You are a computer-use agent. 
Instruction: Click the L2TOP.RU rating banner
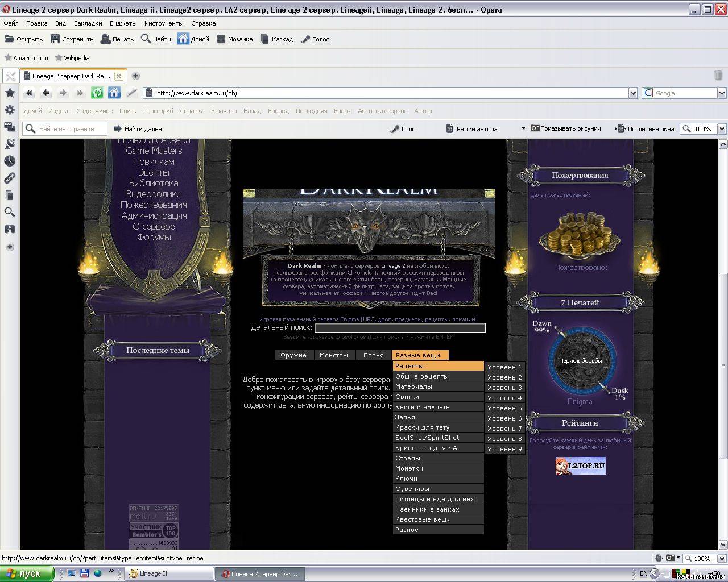coord(580,465)
